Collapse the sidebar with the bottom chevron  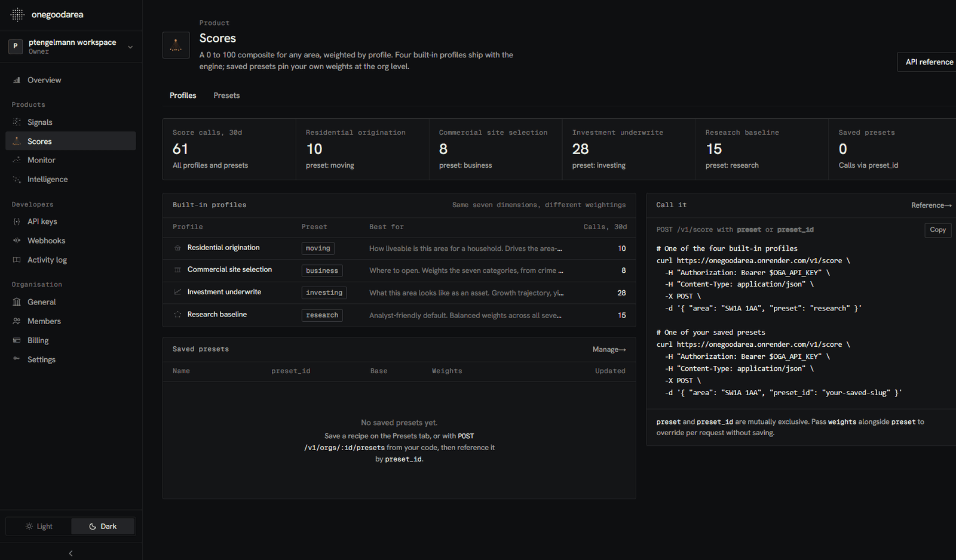(x=71, y=553)
